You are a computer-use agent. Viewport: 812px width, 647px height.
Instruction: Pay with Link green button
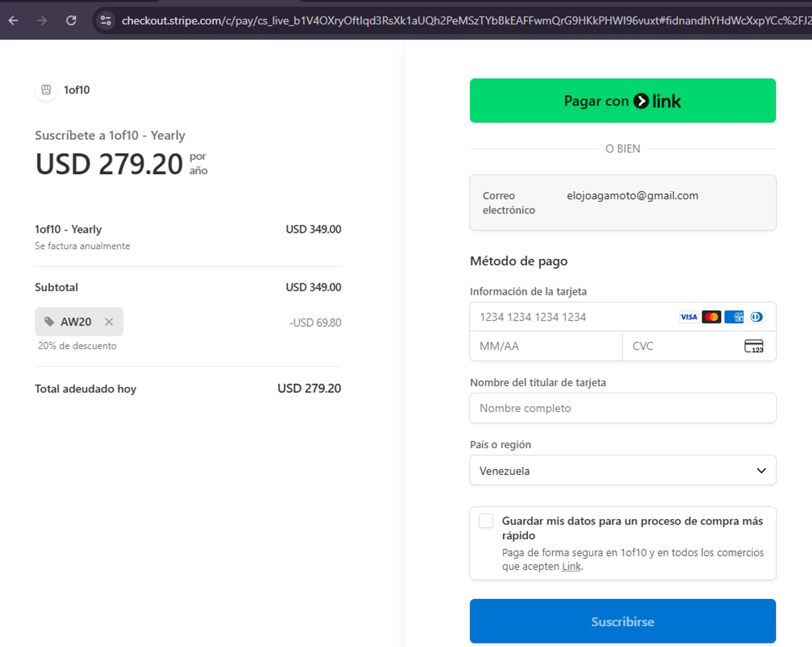[623, 101]
